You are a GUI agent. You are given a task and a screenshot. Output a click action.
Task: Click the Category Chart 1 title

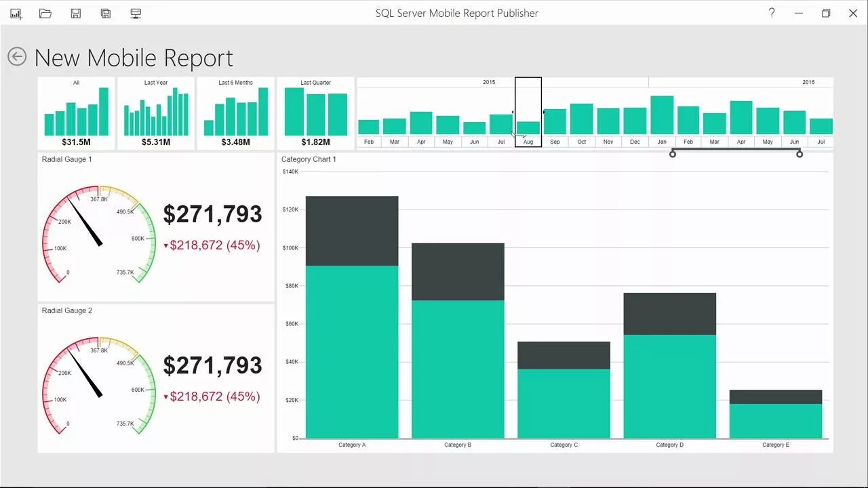click(x=309, y=159)
